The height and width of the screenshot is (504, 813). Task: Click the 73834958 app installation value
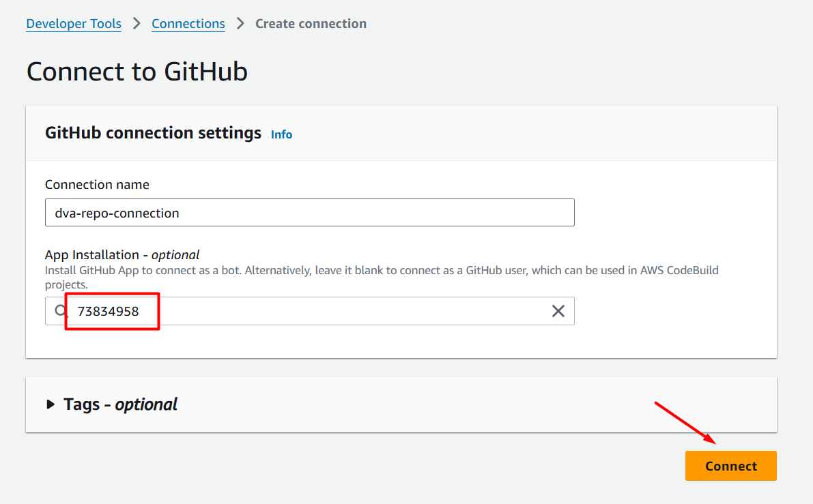pyautogui.click(x=109, y=311)
